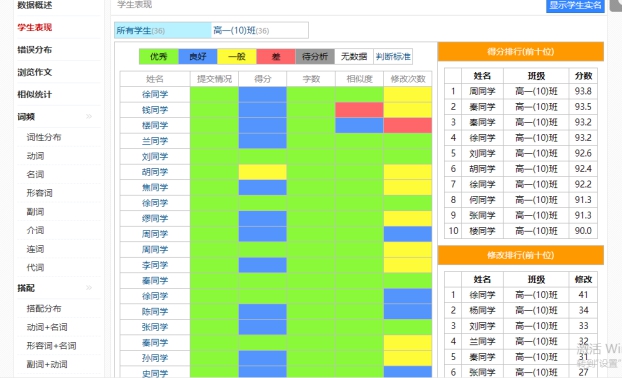Open 陈同学 in the student performance table
Image resolution: width=622 pixels, height=378 pixels.
pyautogui.click(x=155, y=311)
